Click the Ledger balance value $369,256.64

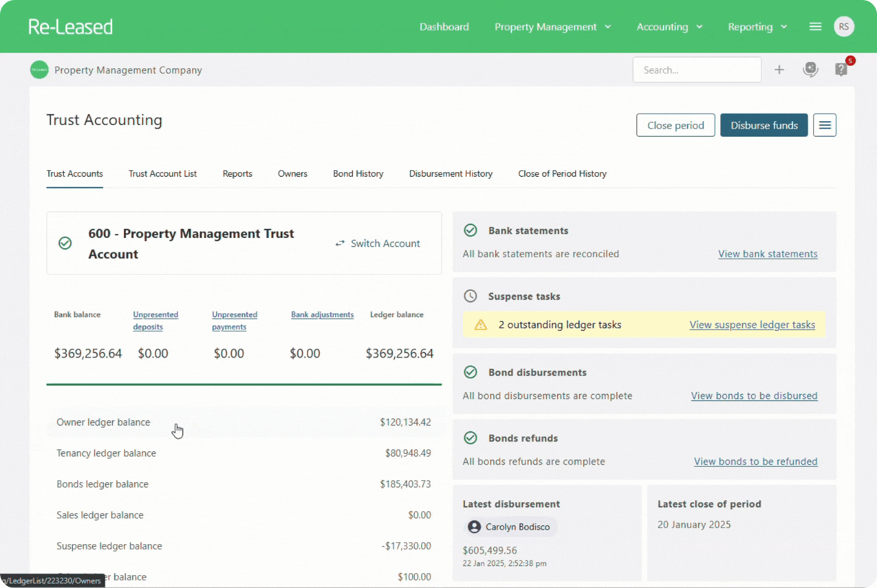point(399,353)
